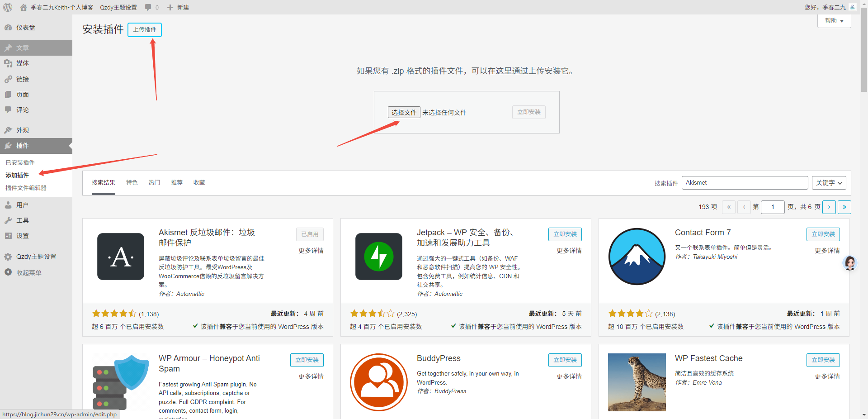
Task: Open 更多详情 for Jetpack
Action: tap(569, 251)
